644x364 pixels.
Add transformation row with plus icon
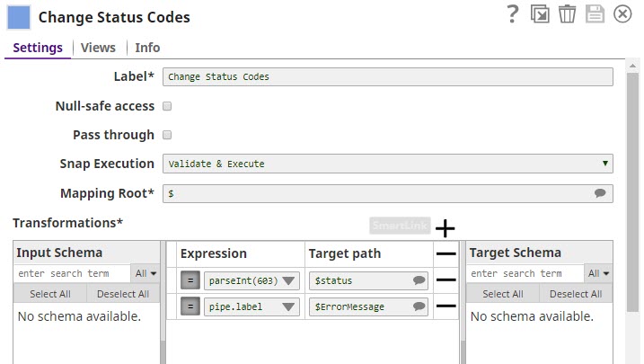click(446, 228)
